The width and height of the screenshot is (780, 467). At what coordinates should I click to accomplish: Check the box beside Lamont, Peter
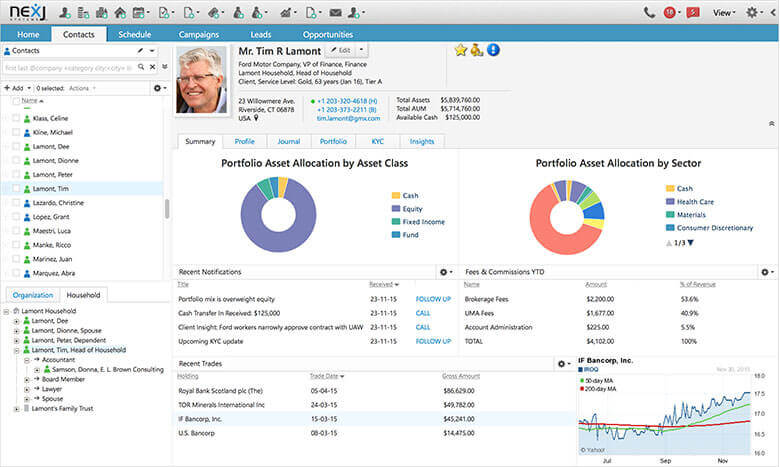[x=16, y=175]
